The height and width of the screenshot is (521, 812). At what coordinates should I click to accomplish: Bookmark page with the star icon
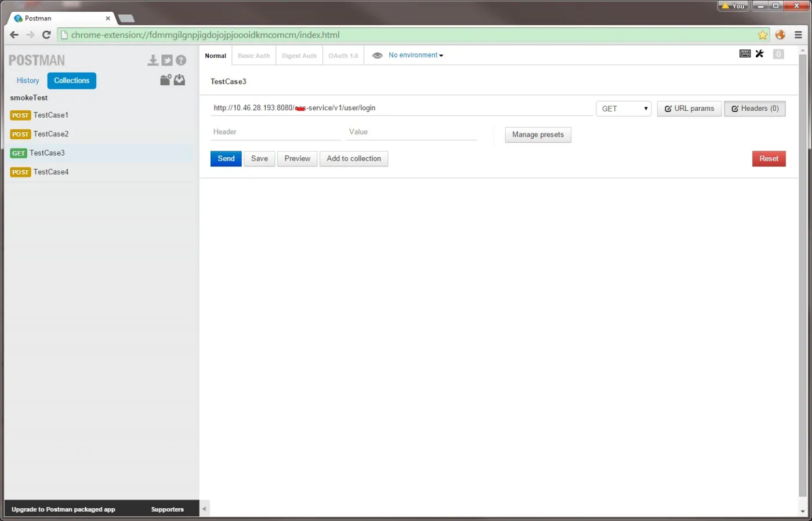pos(763,35)
